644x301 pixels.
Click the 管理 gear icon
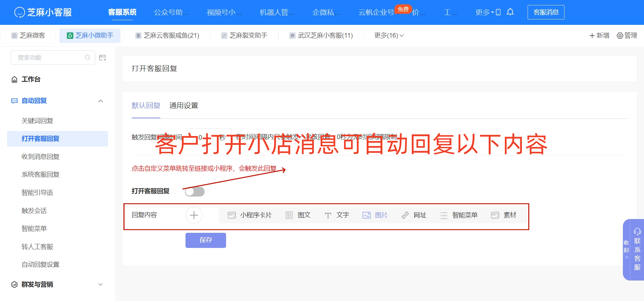point(620,36)
